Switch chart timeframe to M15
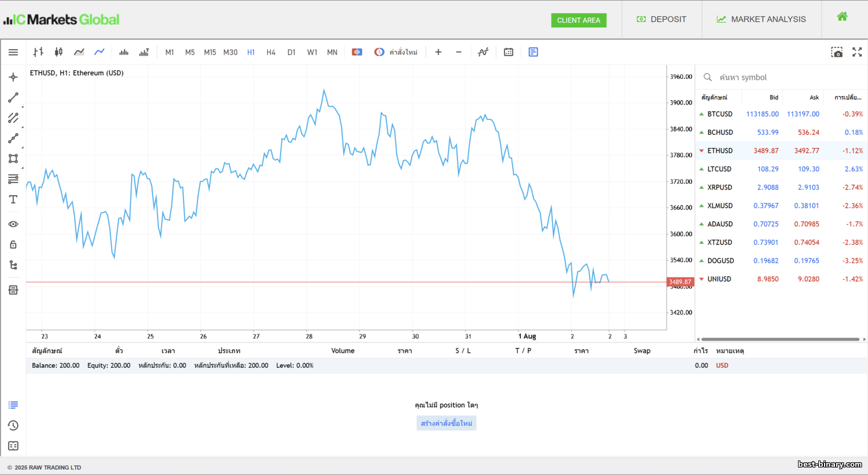This screenshot has width=868, height=475. (x=210, y=52)
